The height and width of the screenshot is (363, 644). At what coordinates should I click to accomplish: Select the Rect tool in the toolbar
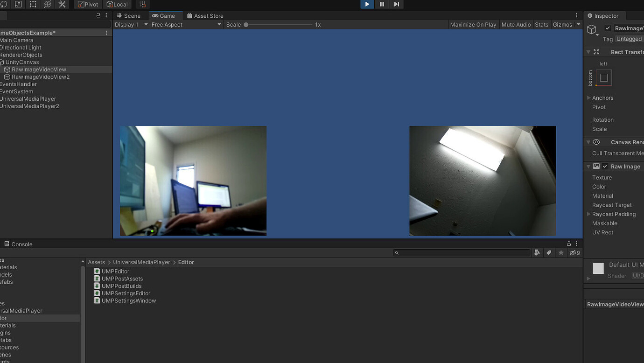[32, 4]
